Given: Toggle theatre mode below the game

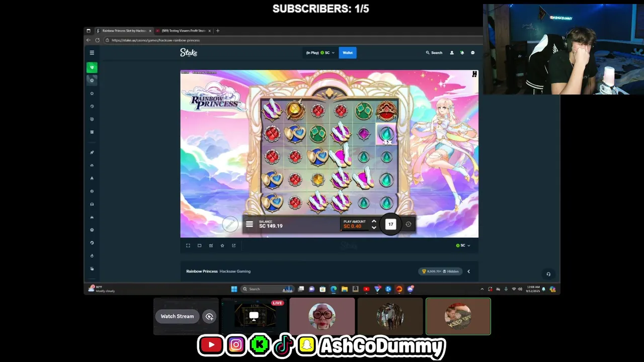Looking at the screenshot, I should click(x=199, y=245).
